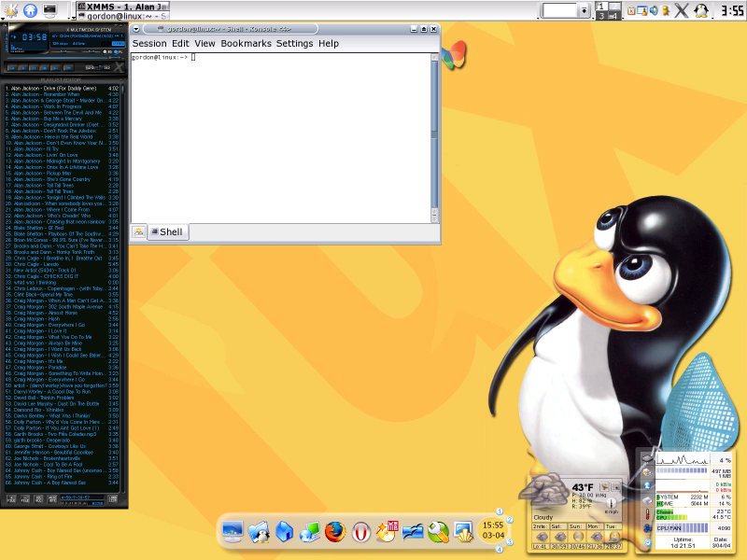Open the YaST shell monitor icon in dock

coord(463,532)
